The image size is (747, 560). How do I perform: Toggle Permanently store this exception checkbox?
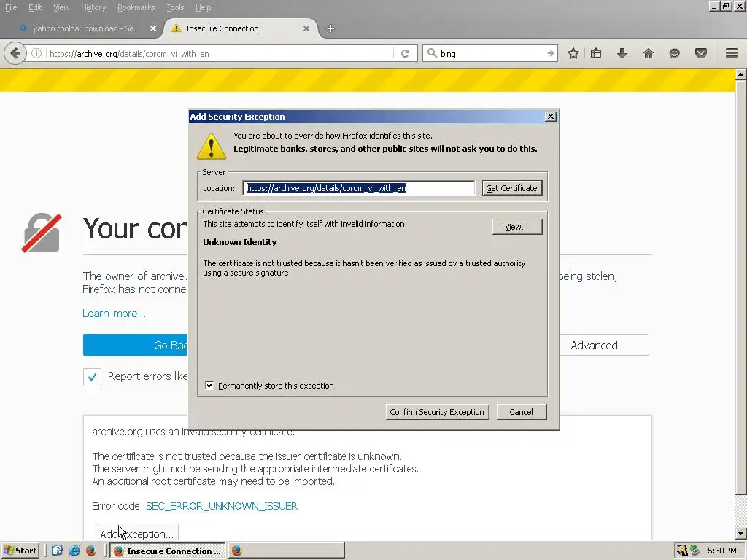pyautogui.click(x=209, y=385)
